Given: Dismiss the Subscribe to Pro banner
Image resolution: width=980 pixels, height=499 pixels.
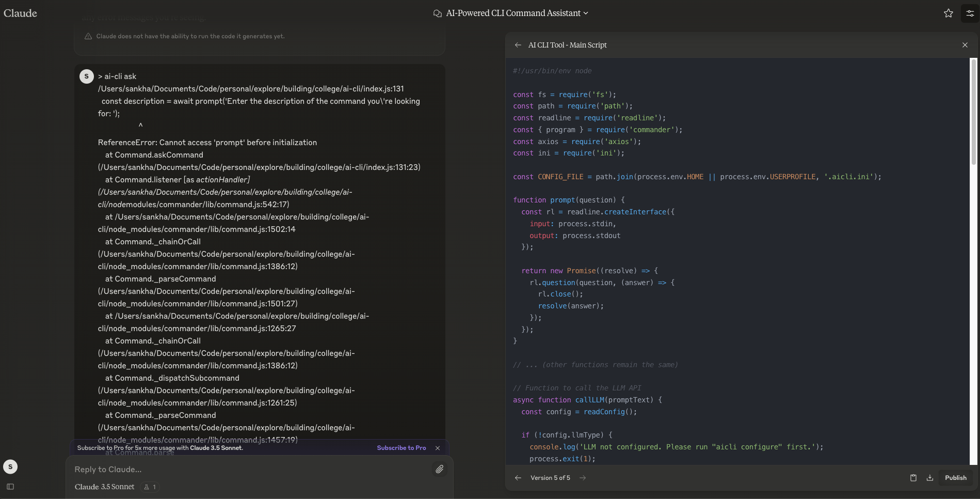Looking at the screenshot, I should [x=438, y=448].
